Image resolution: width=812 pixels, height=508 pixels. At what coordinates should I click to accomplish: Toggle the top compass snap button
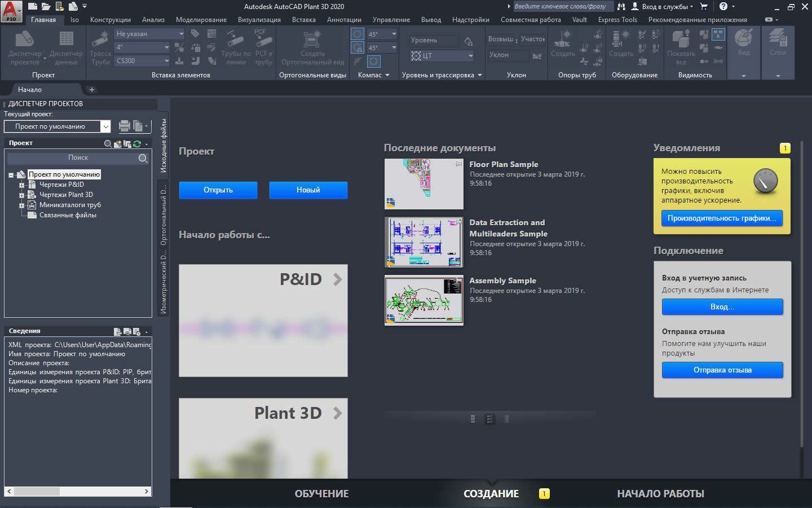(x=358, y=34)
